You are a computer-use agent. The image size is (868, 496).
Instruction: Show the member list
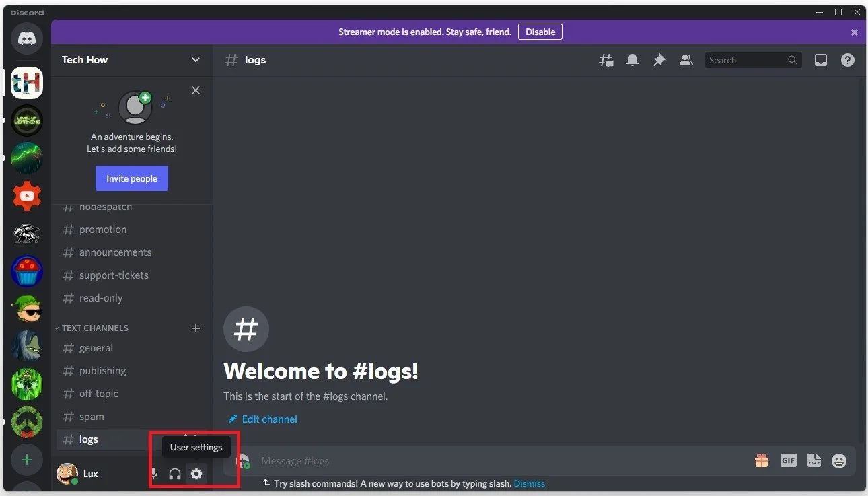686,60
